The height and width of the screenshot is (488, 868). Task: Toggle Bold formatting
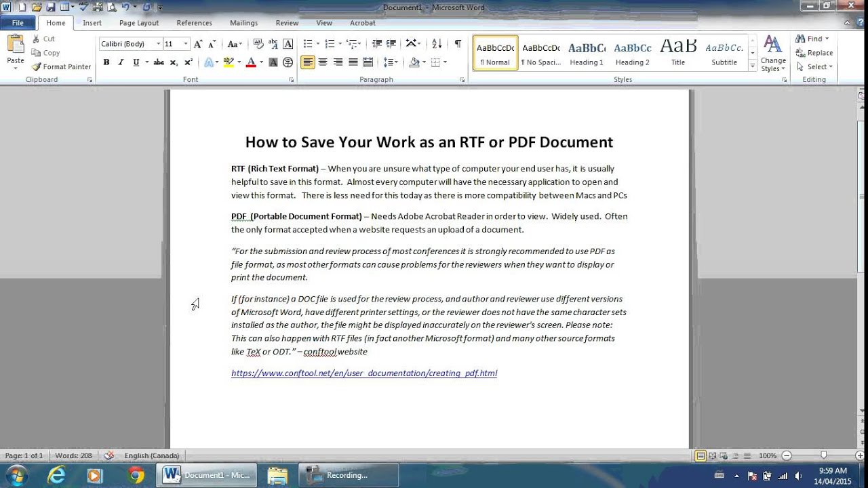(106, 62)
